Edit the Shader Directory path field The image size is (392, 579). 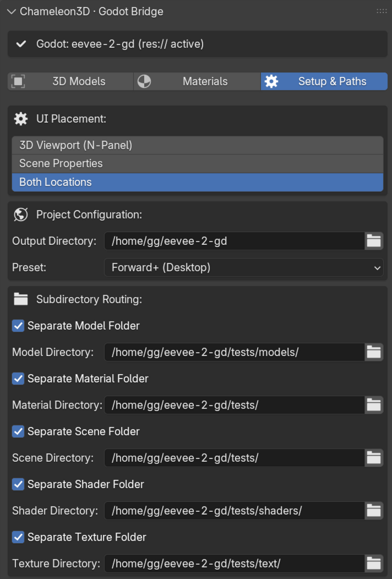click(x=235, y=511)
